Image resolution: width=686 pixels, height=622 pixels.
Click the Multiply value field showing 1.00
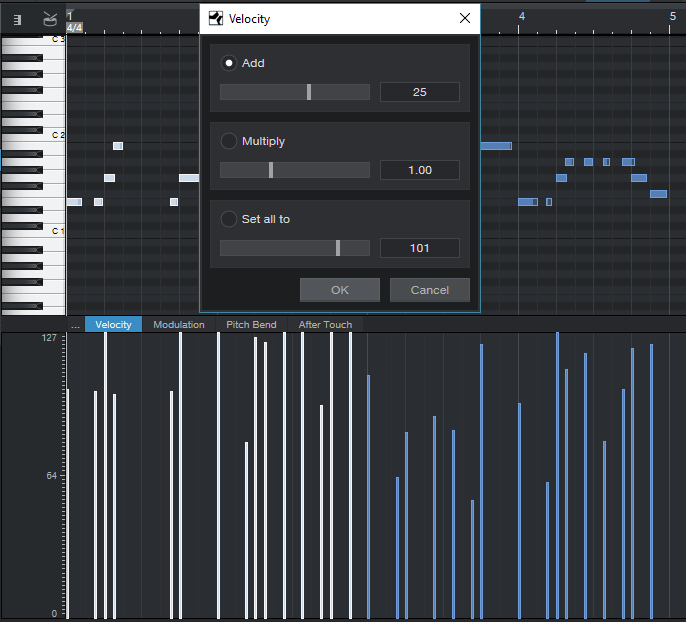point(420,170)
